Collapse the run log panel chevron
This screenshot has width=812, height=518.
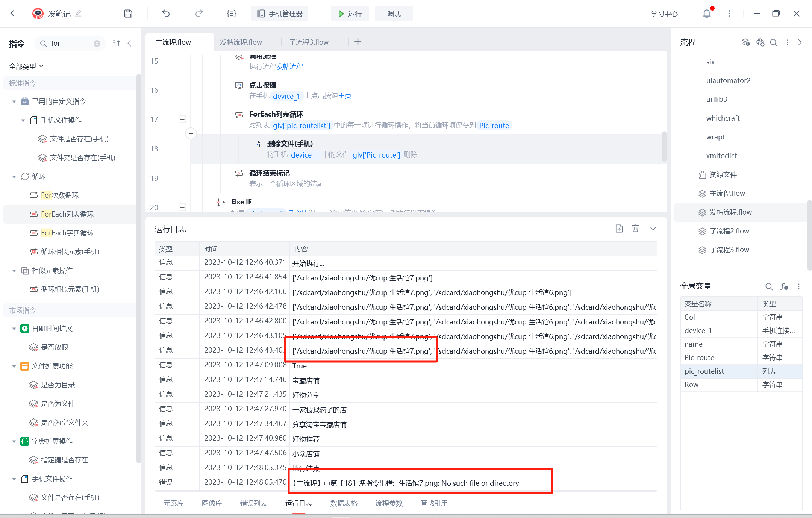point(653,228)
